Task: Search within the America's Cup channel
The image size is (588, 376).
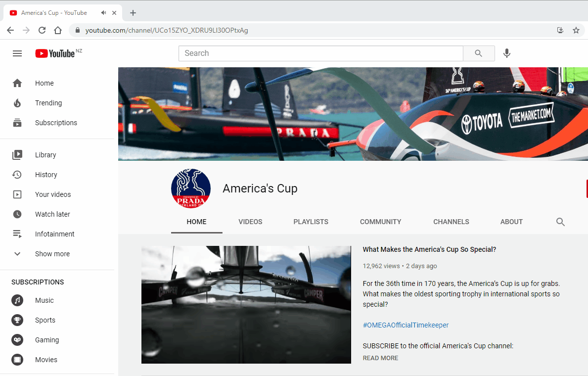Action: click(x=560, y=222)
